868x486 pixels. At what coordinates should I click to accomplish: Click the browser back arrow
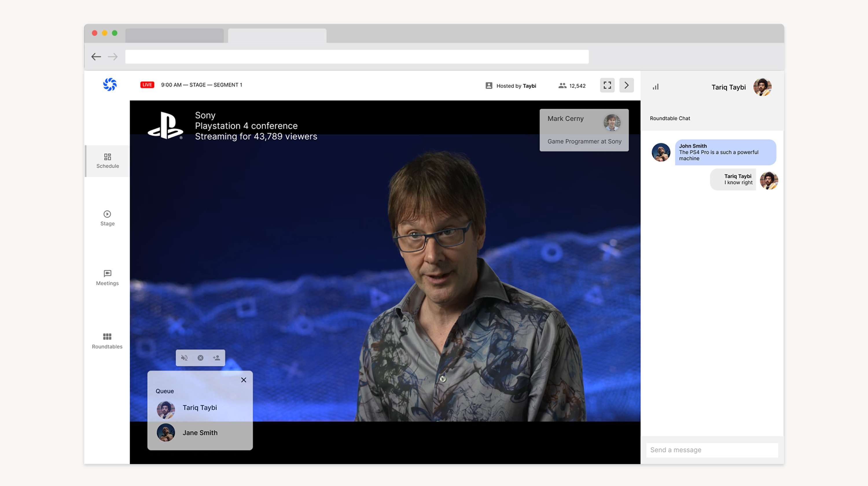pos(96,57)
